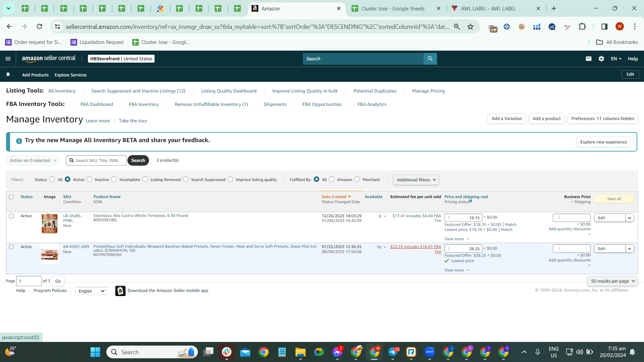Choose Amazon under Fulfilled By

pos(331,179)
